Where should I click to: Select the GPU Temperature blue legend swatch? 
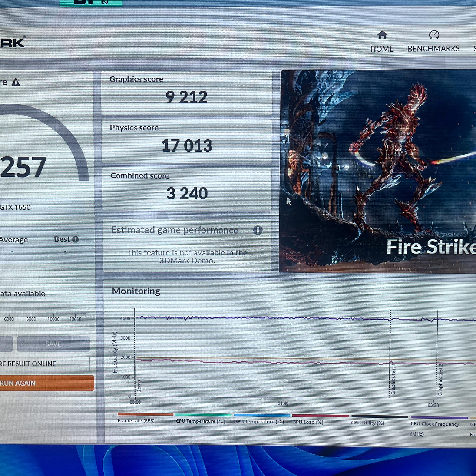tap(262, 415)
